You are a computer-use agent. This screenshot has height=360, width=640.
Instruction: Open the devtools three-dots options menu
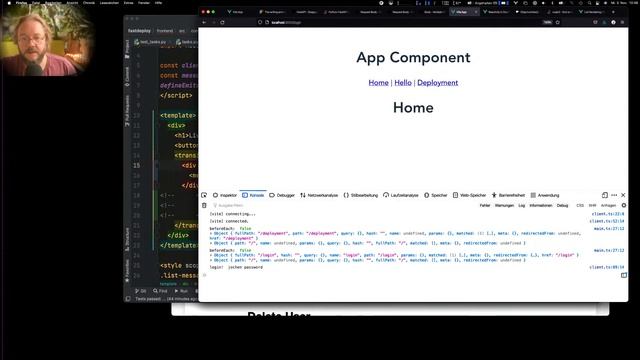coord(614,195)
